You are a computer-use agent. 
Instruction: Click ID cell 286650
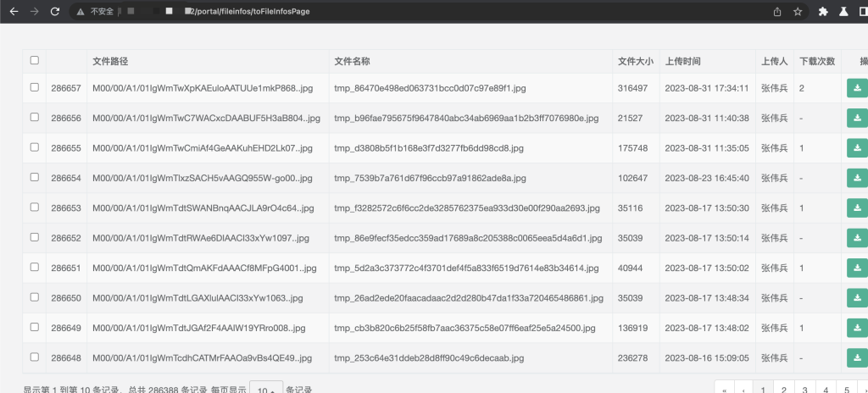[x=66, y=298]
